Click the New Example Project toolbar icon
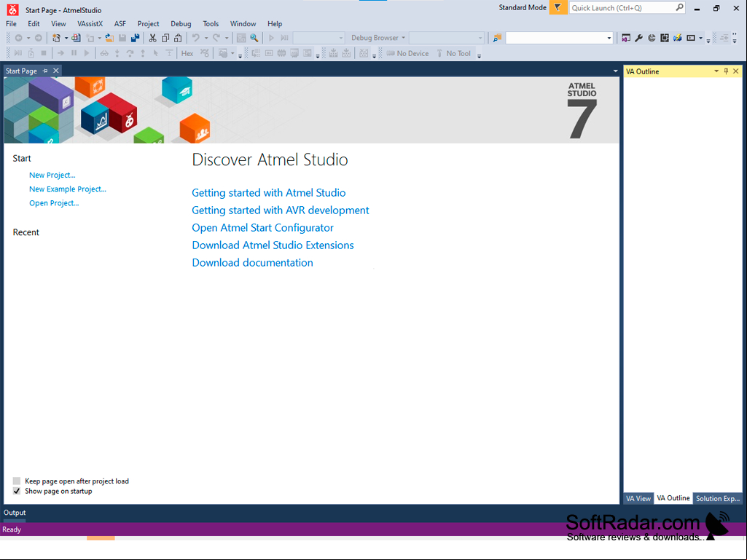 (76, 38)
